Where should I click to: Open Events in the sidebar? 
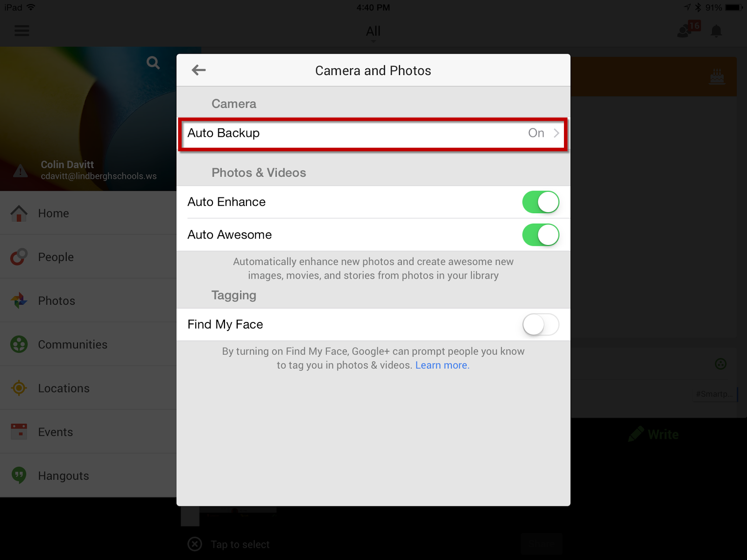pyautogui.click(x=88, y=432)
